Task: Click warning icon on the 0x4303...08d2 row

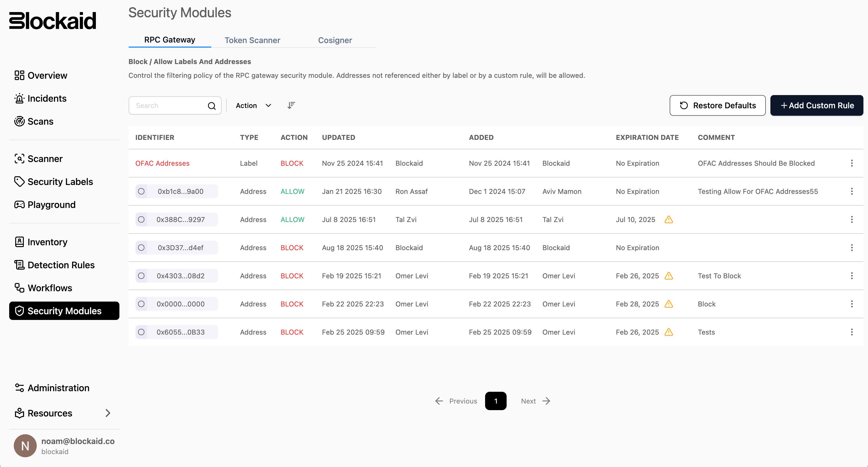Action: point(669,276)
